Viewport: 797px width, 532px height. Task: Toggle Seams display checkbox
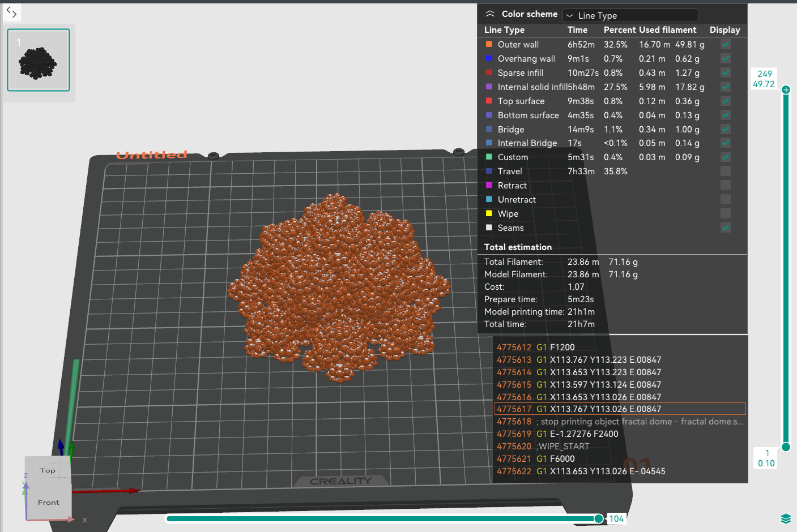pos(726,228)
